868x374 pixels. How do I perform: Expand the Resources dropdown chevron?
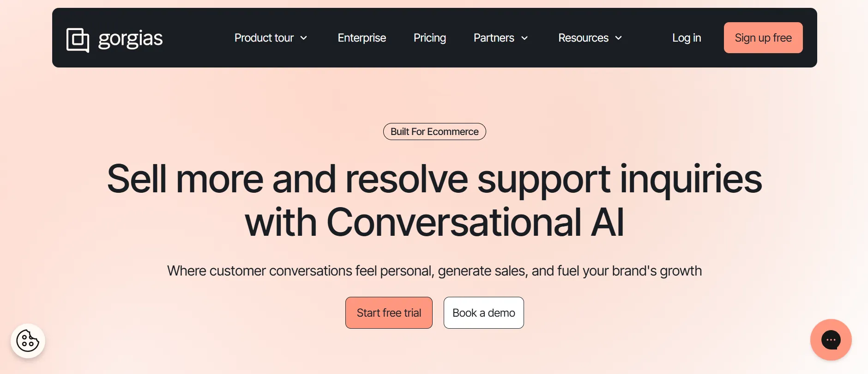(619, 38)
